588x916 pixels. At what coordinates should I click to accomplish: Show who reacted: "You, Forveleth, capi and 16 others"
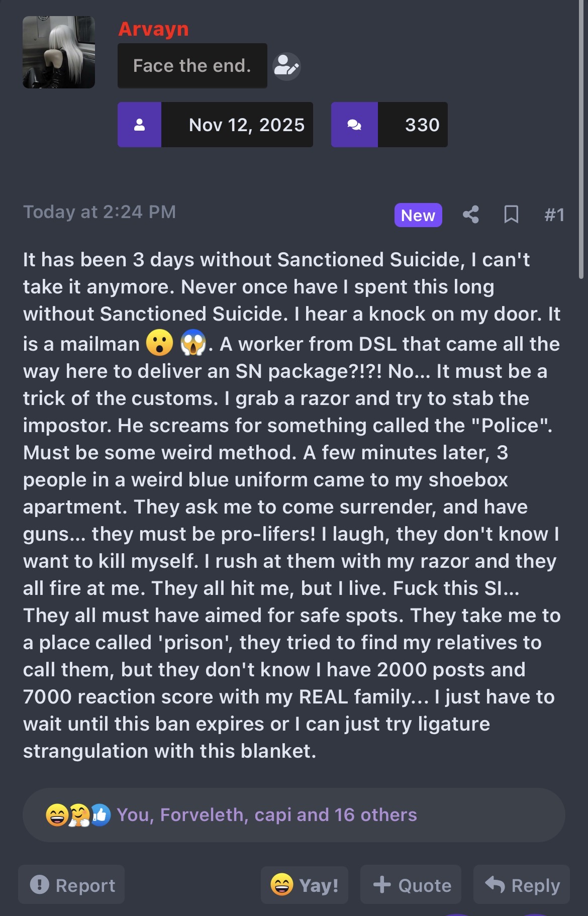tap(267, 815)
